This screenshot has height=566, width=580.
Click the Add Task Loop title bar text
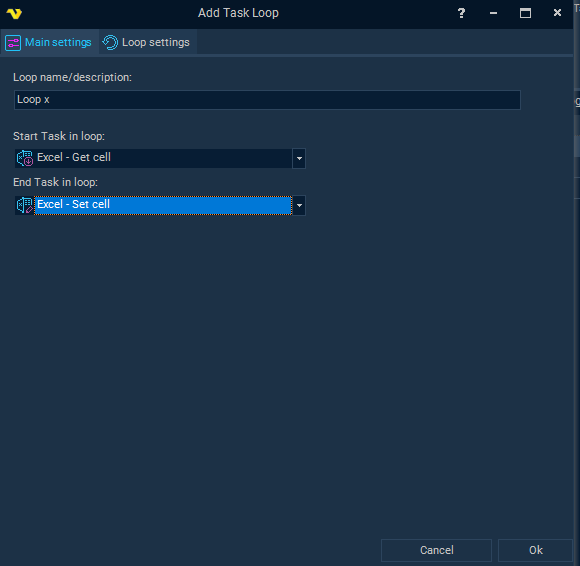pyautogui.click(x=238, y=13)
